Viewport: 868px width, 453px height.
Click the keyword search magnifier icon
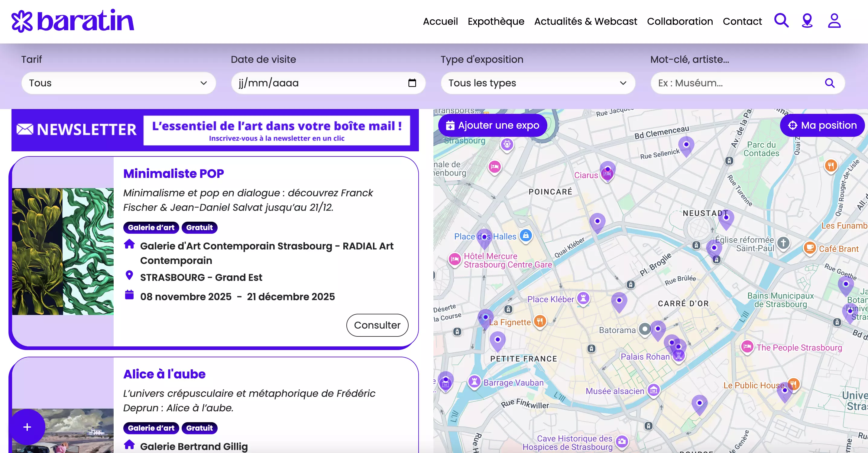829,83
